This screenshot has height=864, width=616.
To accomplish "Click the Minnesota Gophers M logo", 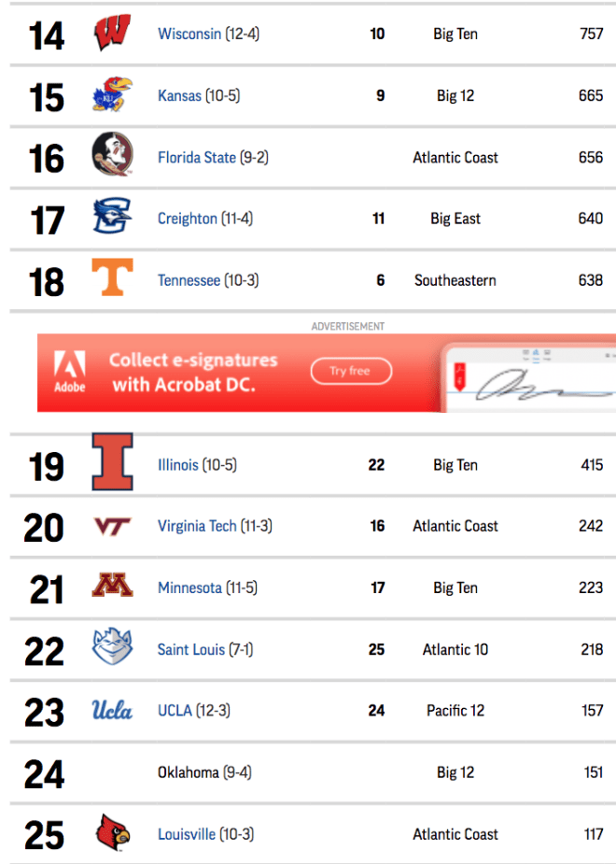I will pos(112,585).
